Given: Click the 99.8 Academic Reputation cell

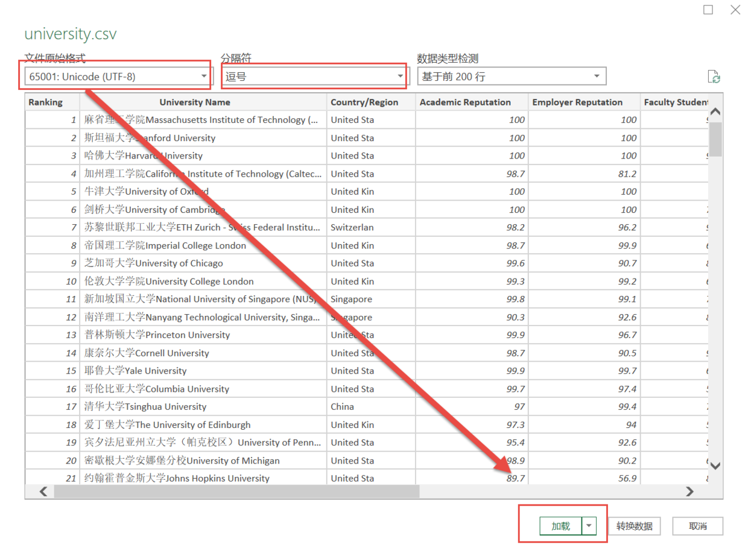Looking at the screenshot, I should [x=472, y=299].
